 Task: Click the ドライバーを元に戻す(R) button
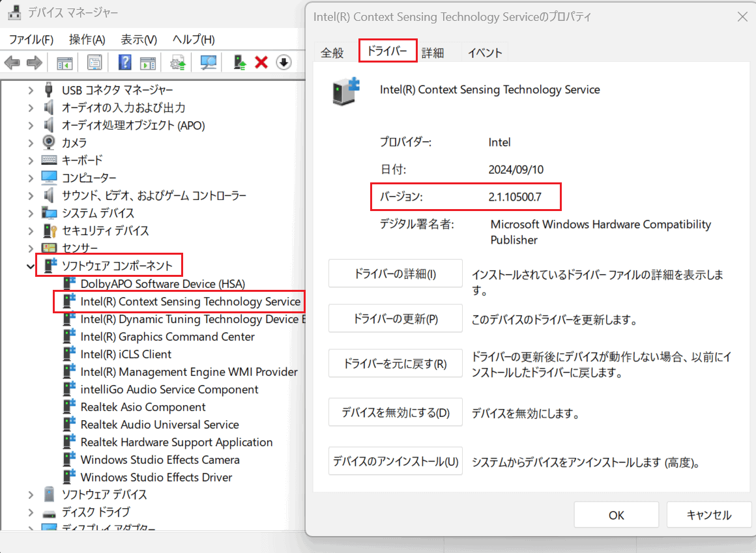396,363
